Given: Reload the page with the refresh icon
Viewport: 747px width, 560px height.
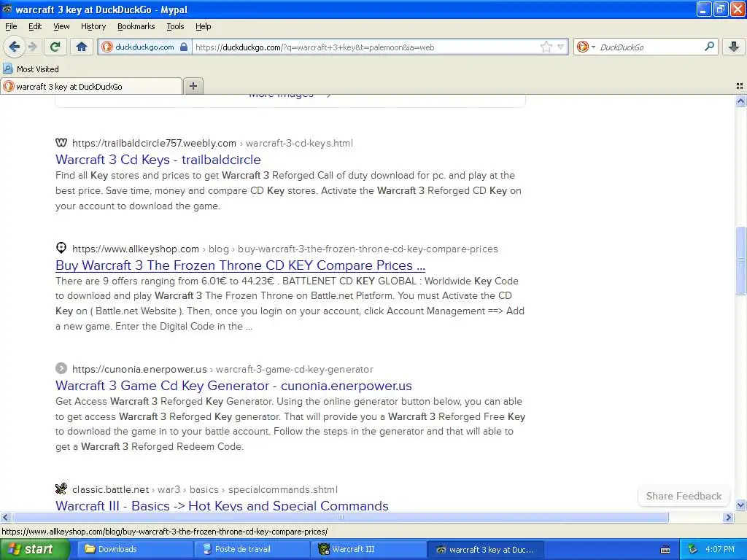Looking at the screenshot, I should [55, 47].
